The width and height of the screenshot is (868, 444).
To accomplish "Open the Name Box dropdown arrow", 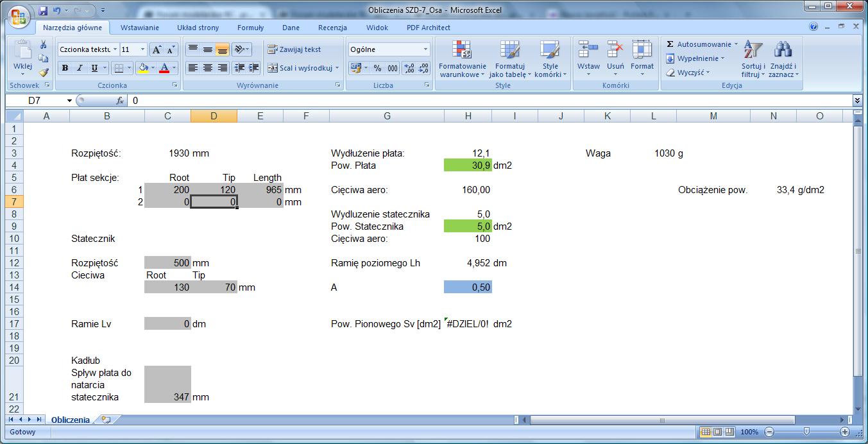I will click(69, 101).
